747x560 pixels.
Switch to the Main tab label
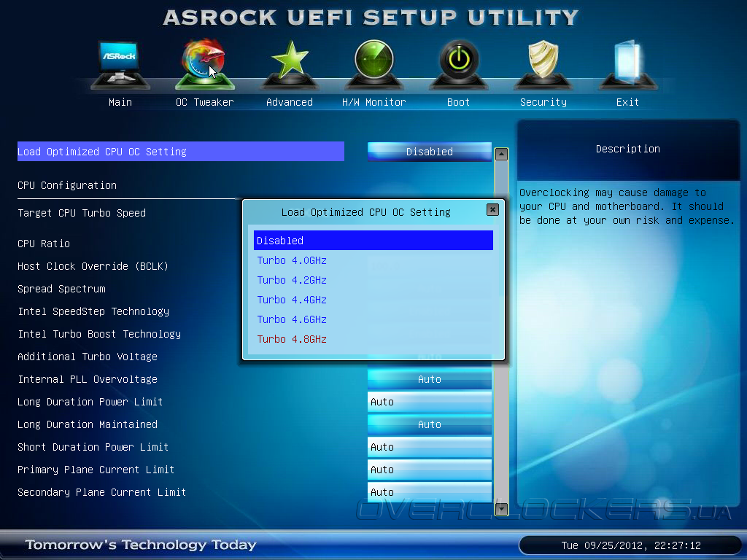pyautogui.click(x=120, y=102)
